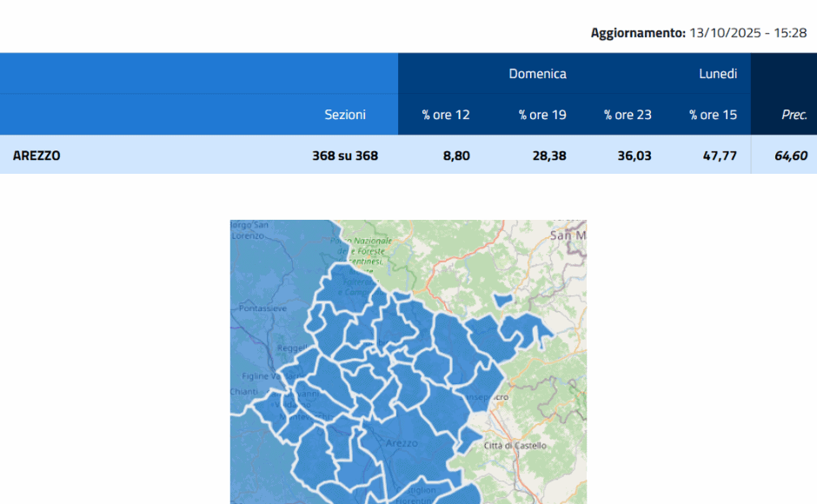Image resolution: width=817 pixels, height=504 pixels.
Task: Click the Prec. column header
Action: [794, 115]
